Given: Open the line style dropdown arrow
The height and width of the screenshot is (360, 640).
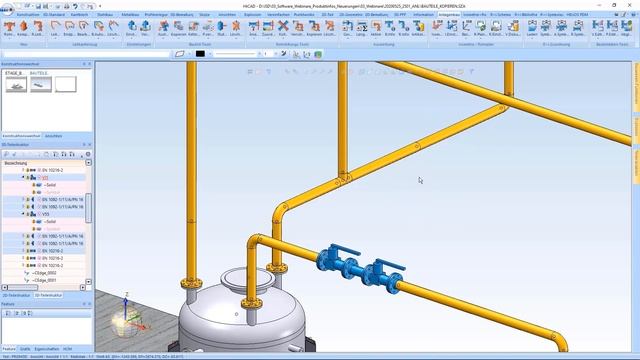Looking at the screenshot, I should tap(259, 54).
